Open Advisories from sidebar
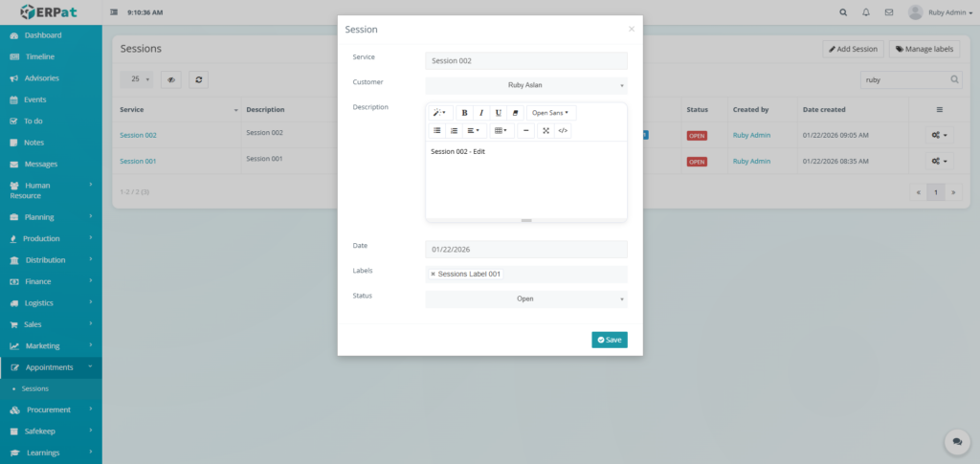 point(52,78)
